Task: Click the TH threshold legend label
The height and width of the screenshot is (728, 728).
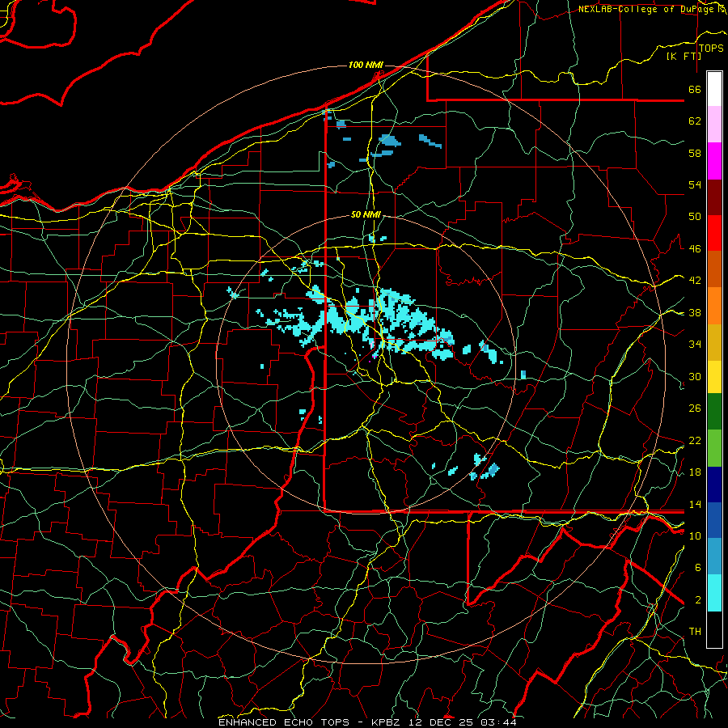Action: click(695, 632)
